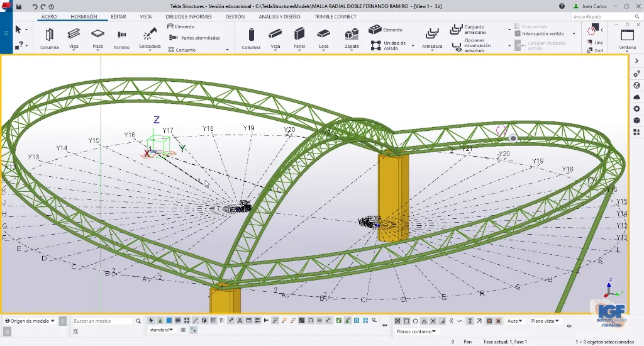This screenshot has width=644, height=346.
Task: Open the Plano vista dropdown
Action: tap(545, 321)
